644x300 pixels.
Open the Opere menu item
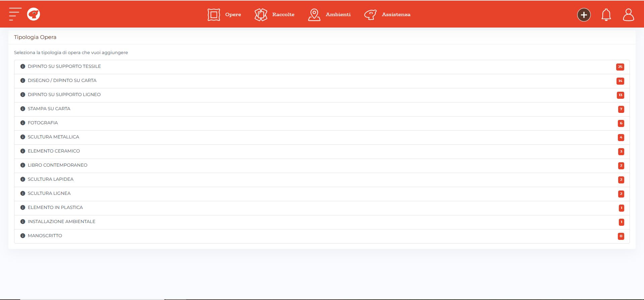point(233,14)
